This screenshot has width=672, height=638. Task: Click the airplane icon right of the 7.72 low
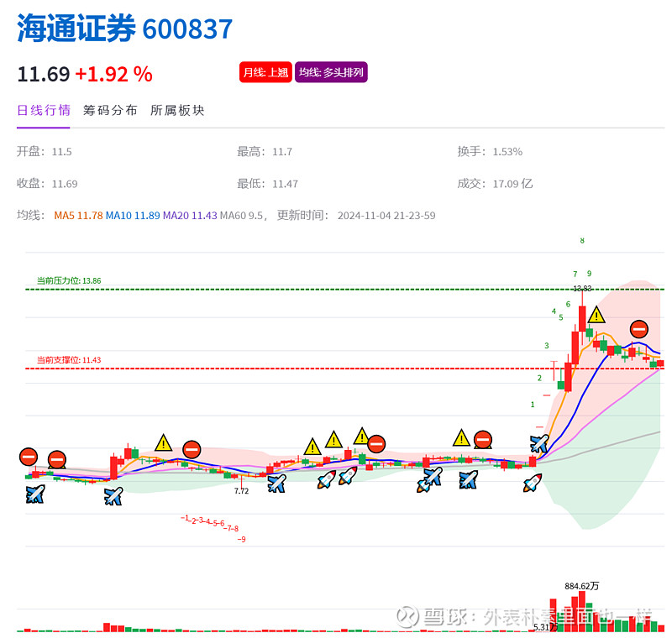click(x=277, y=484)
